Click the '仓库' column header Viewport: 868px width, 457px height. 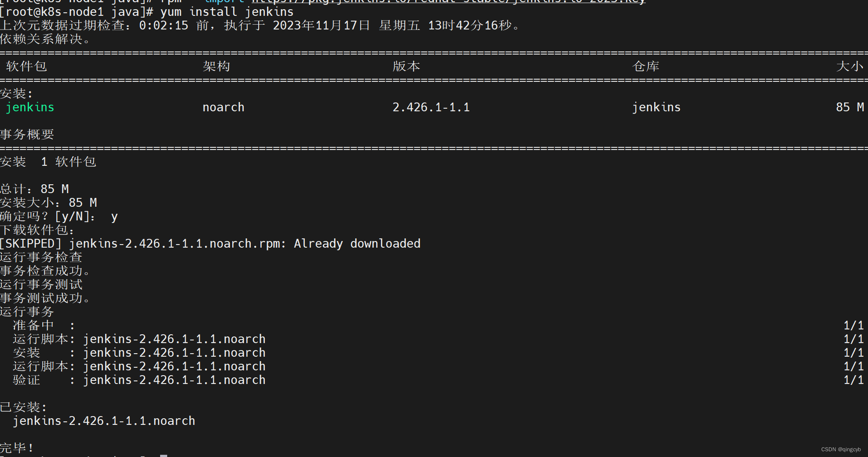coord(646,66)
